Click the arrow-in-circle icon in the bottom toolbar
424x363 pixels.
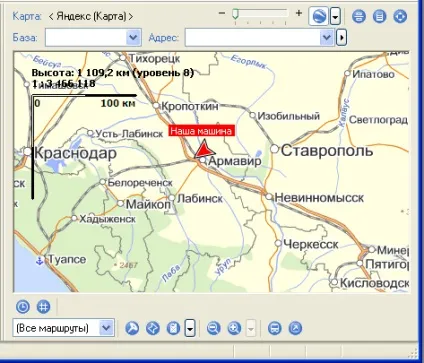295,328
